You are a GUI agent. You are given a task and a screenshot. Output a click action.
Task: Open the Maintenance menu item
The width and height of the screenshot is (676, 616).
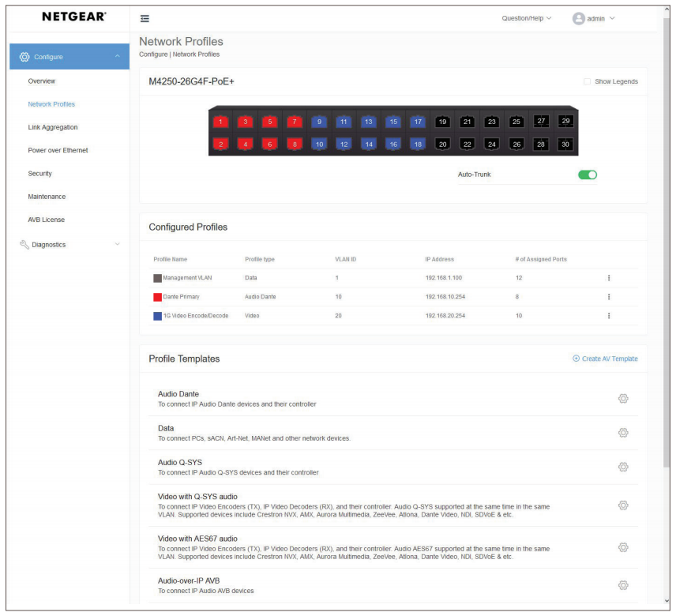tap(47, 197)
